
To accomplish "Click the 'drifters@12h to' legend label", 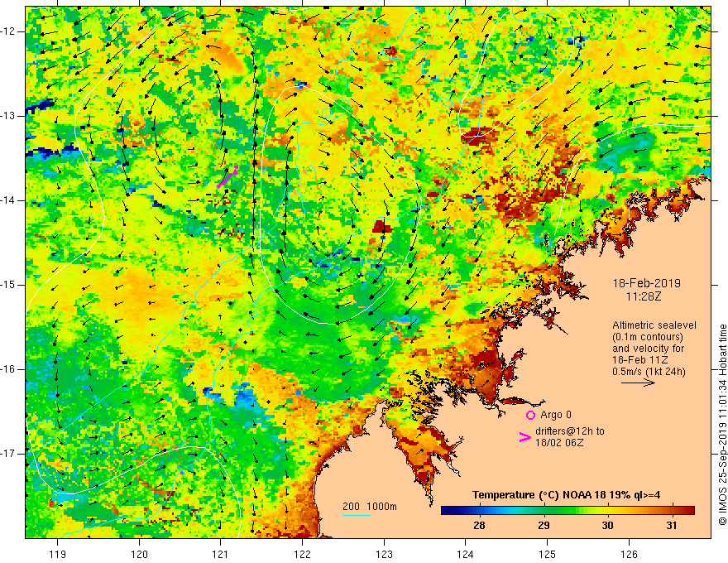I will click(570, 431).
